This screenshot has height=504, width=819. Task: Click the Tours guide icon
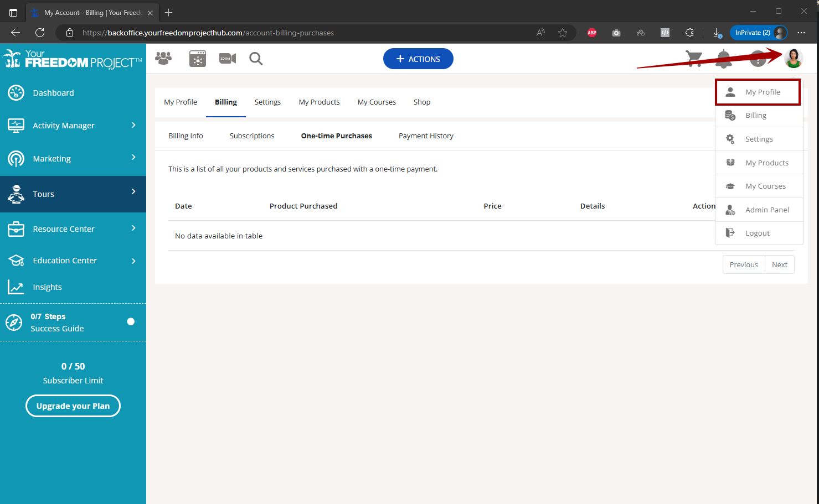[x=16, y=194]
